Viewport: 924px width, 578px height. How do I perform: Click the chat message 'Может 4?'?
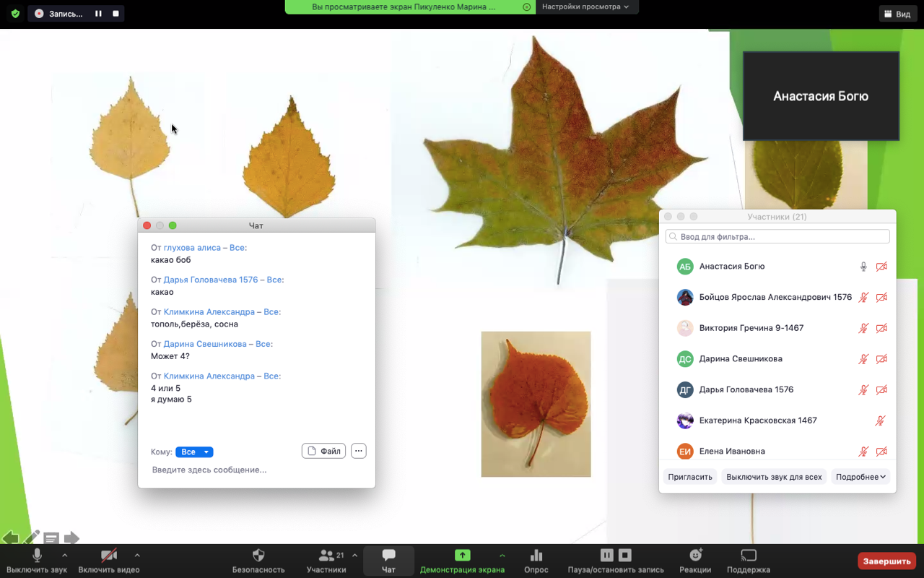click(x=170, y=356)
